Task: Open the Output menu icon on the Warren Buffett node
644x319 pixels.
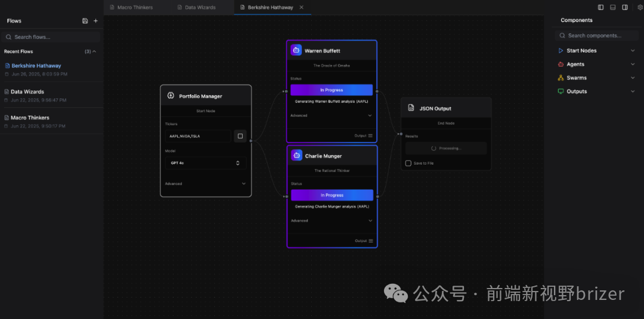Action: (370, 136)
